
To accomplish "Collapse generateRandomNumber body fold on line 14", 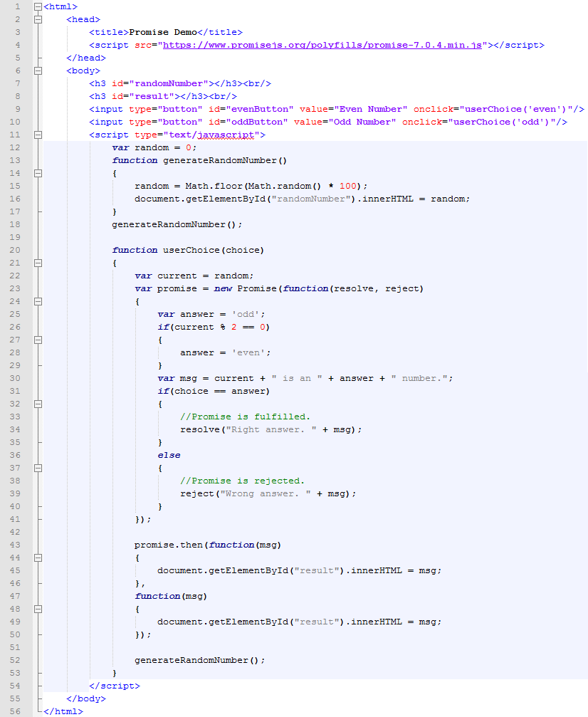I will pyautogui.click(x=38, y=173).
